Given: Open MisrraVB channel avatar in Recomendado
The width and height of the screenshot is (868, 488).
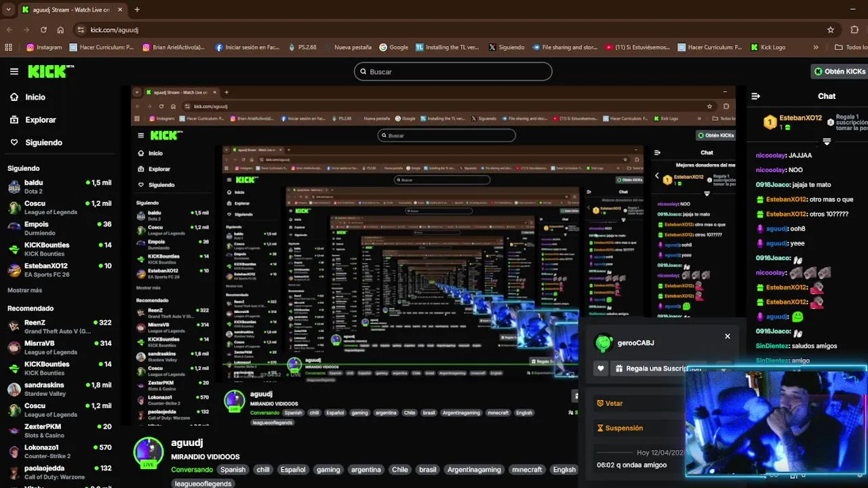Looking at the screenshot, I should [14, 348].
